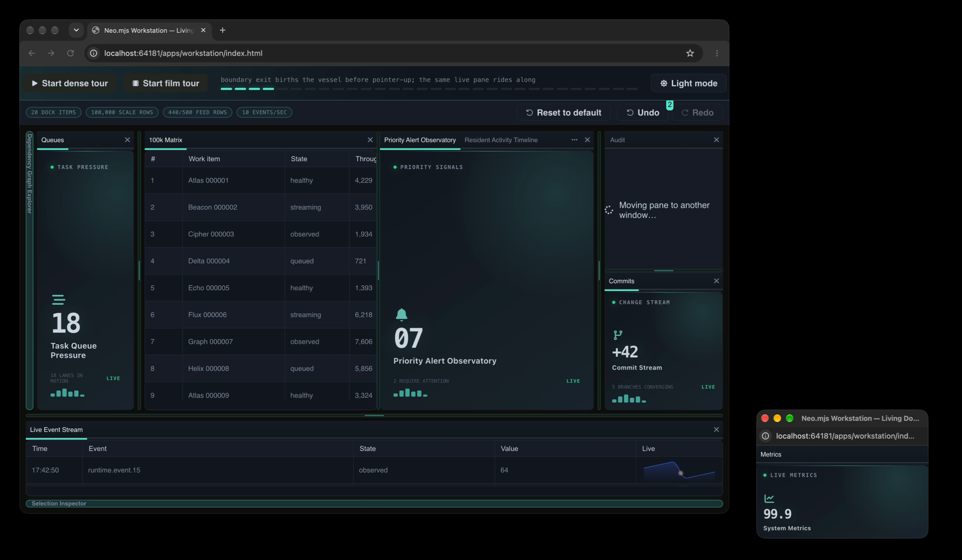Click the horizontal splitter above Live Event Stream

coord(374,415)
